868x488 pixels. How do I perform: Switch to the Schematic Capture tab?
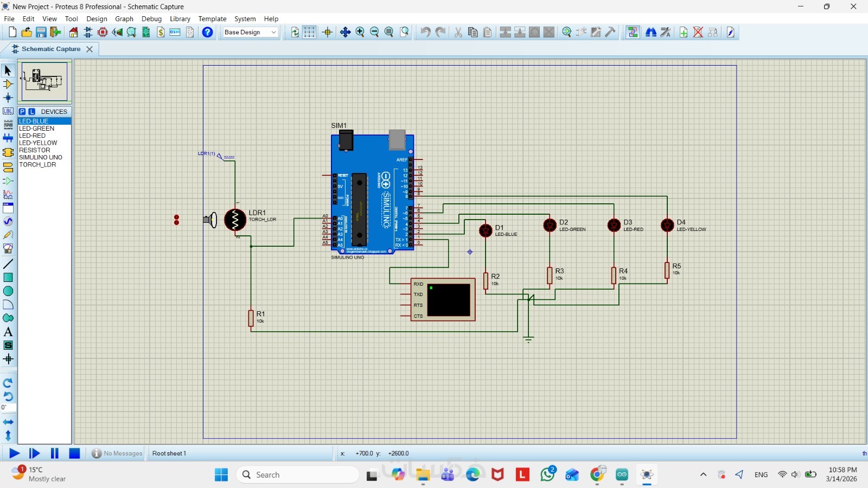(x=50, y=49)
